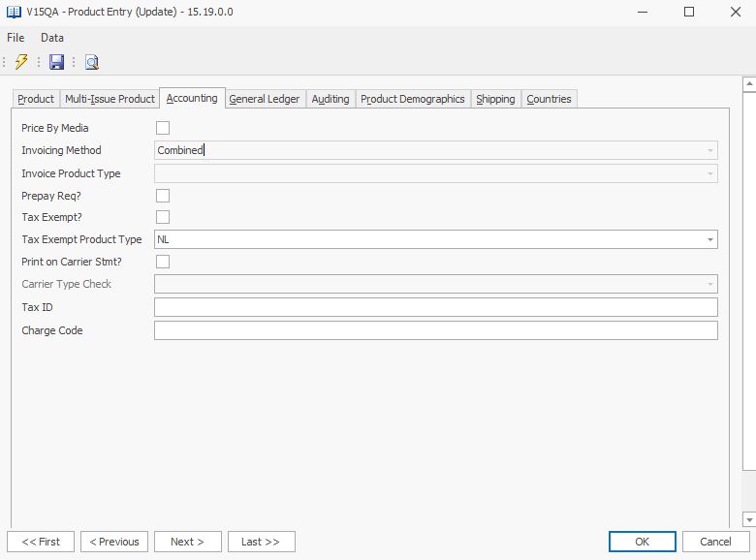756x560 pixels.
Task: Expand the Tax Exempt Product Type dropdown
Action: [x=709, y=239]
